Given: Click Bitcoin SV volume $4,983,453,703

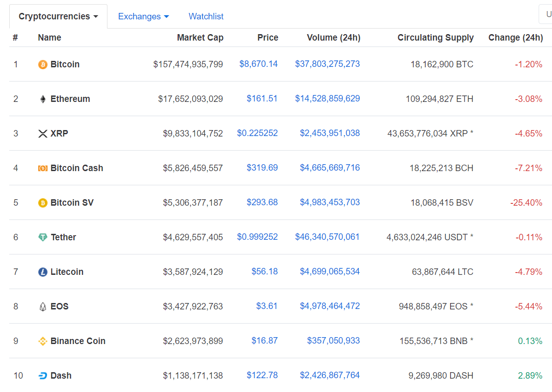Looking at the screenshot, I should pyautogui.click(x=330, y=202).
